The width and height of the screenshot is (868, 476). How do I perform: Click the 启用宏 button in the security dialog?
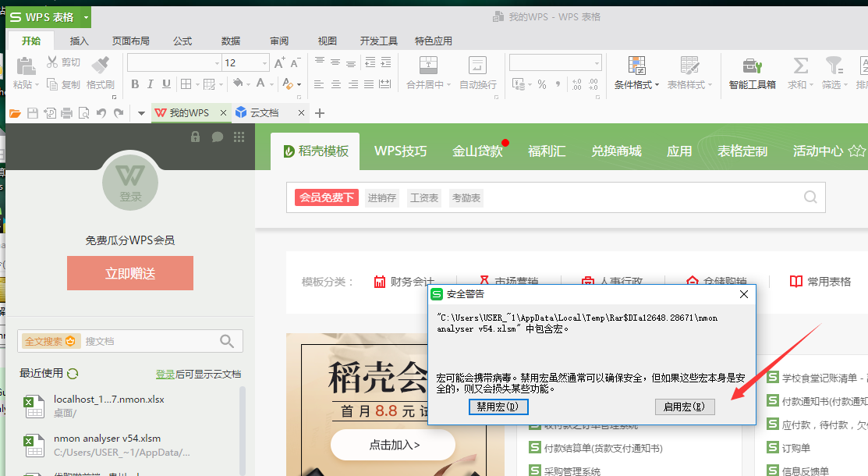coord(683,407)
